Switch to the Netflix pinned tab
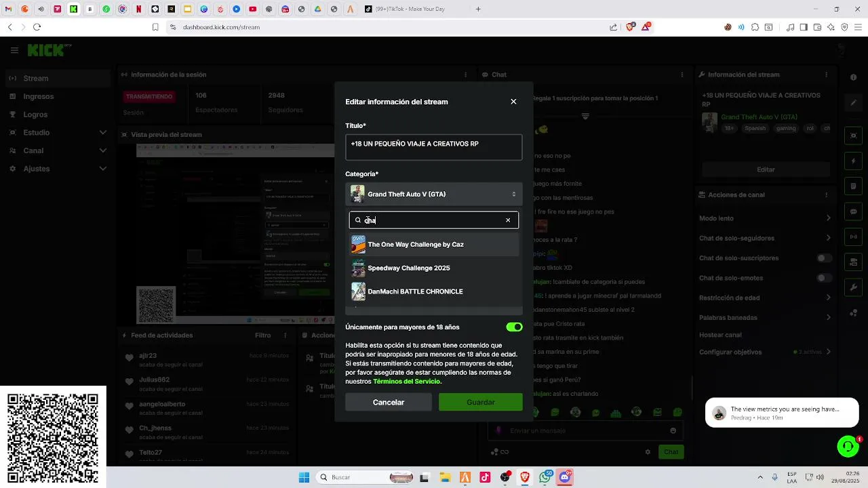The width and height of the screenshot is (868, 488). [x=138, y=9]
